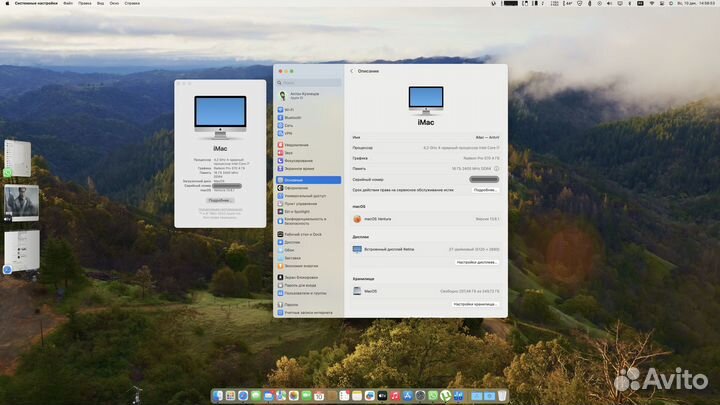Open App Store from the Dock
This screenshot has width=720, height=405.
pos(407,395)
